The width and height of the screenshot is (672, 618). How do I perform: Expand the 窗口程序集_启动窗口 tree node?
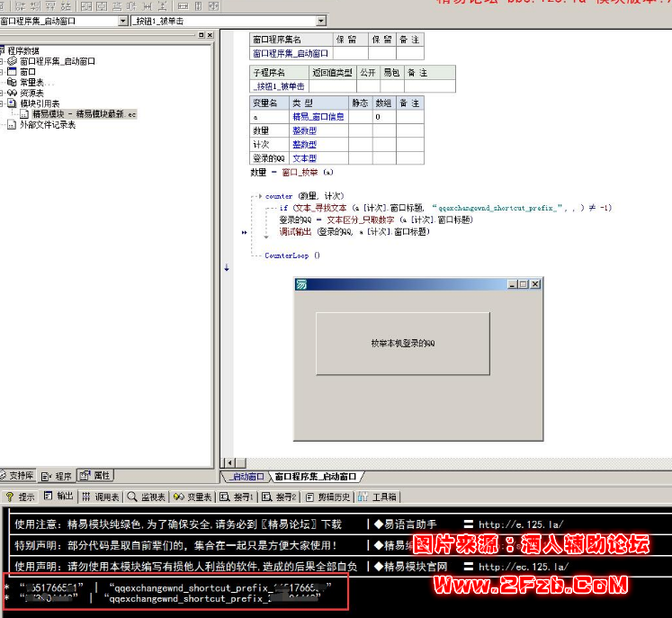click(x=3, y=61)
